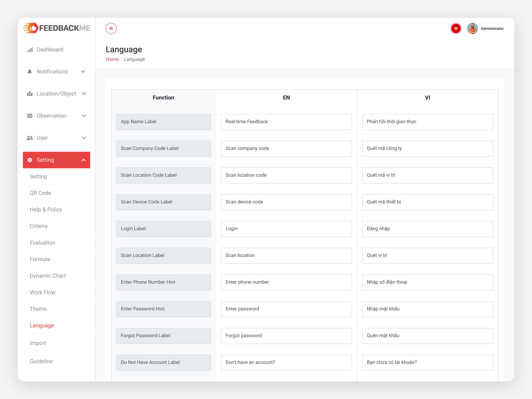Edit VI field 'Quét mã công ty'

427,149
